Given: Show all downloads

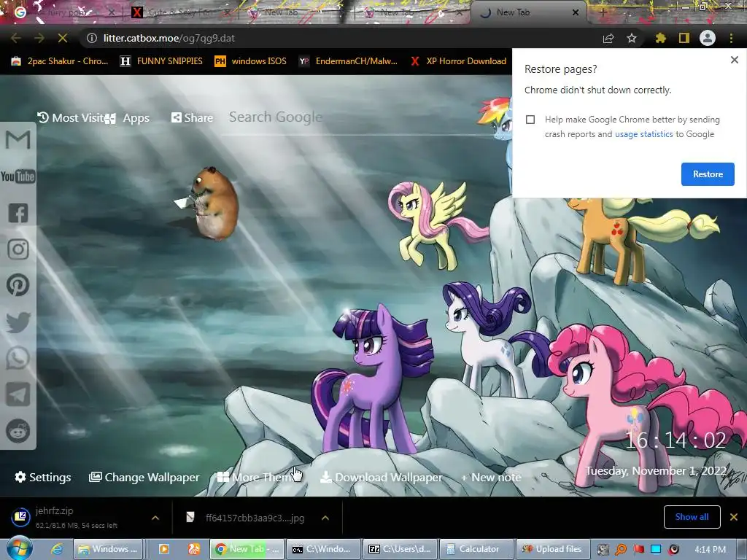Looking at the screenshot, I should pyautogui.click(x=692, y=517).
